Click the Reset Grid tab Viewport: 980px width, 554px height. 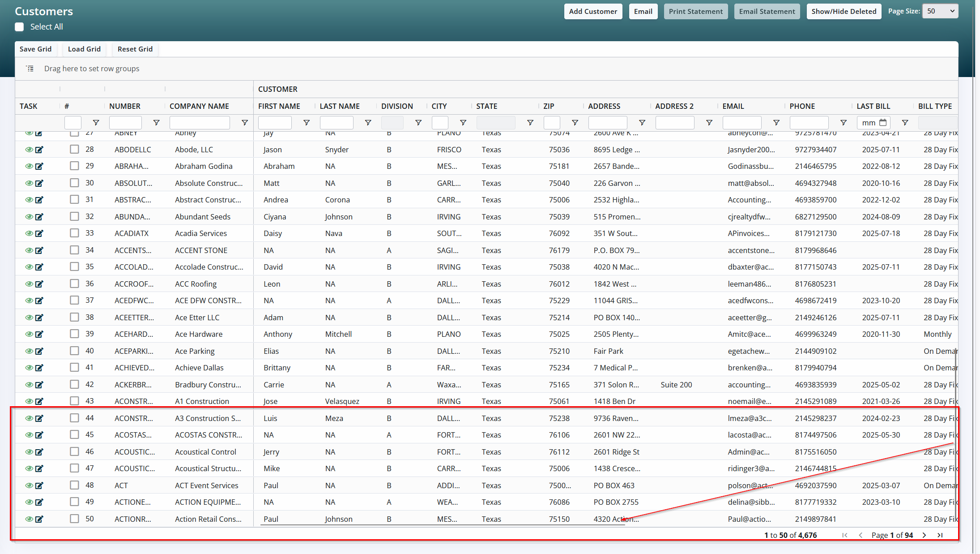pyautogui.click(x=135, y=49)
